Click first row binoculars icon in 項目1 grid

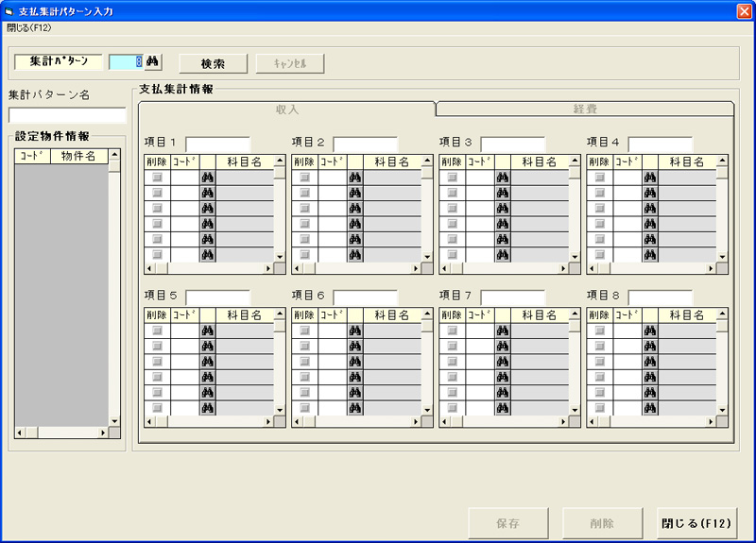coord(207,178)
